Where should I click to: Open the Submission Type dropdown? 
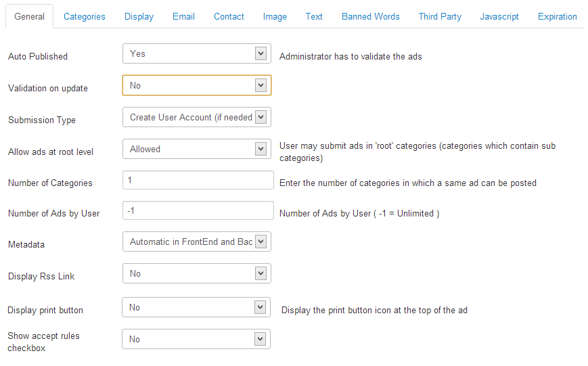point(196,117)
